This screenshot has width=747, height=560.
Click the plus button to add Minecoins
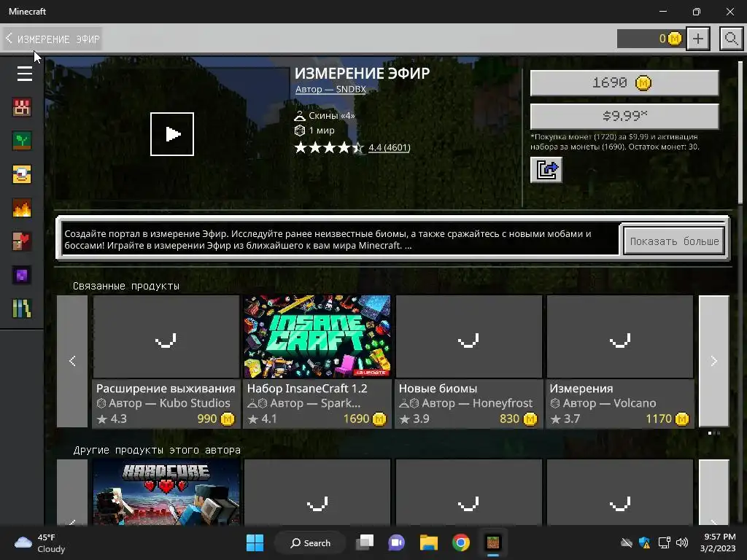(698, 39)
